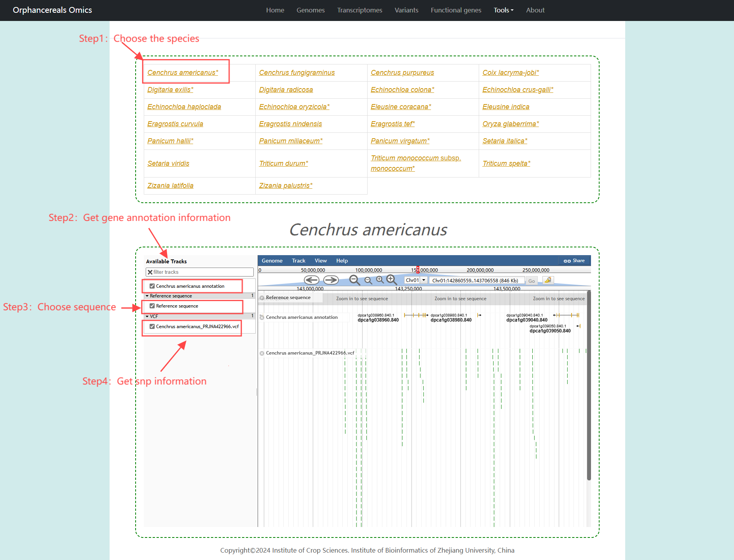Click the genome location text field

tap(477, 280)
